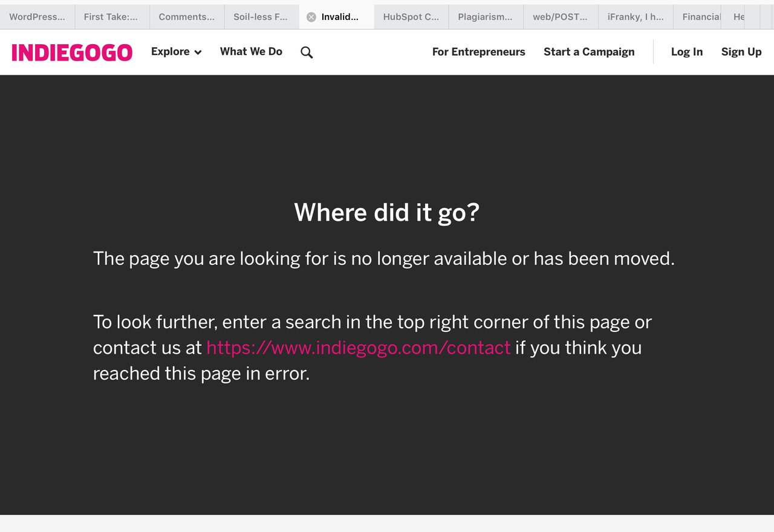Select the Soil-less F... tab
Screen dimensions: 774x532
[x=261, y=17]
